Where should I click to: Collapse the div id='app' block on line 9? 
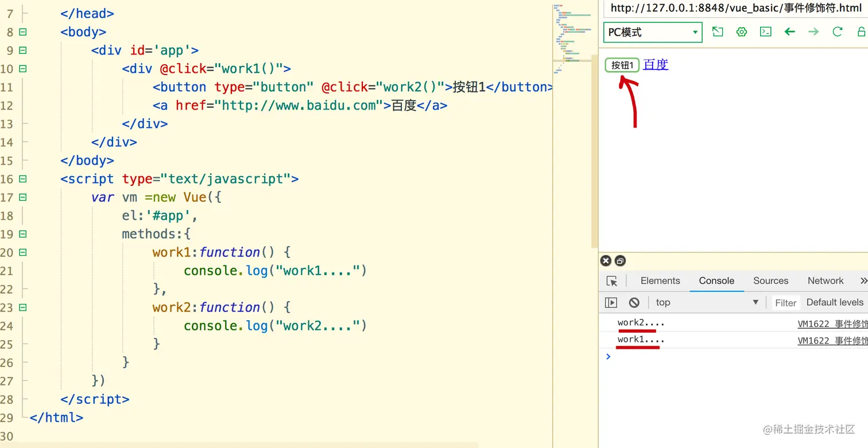[23, 50]
